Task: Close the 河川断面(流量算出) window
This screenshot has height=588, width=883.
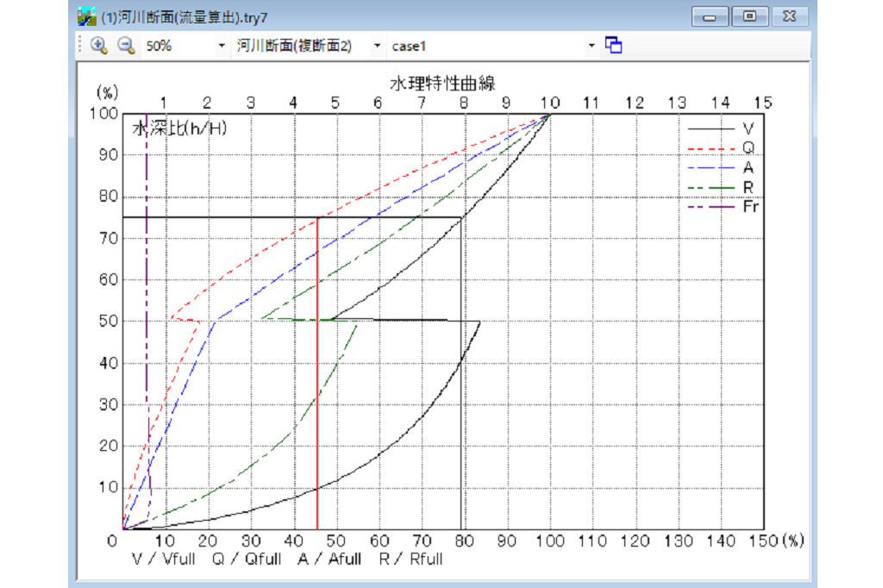Action: (x=790, y=17)
